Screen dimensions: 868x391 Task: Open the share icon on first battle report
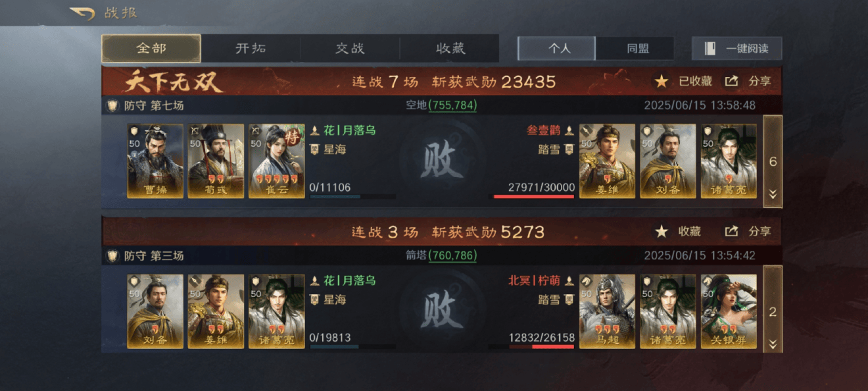[x=731, y=82]
